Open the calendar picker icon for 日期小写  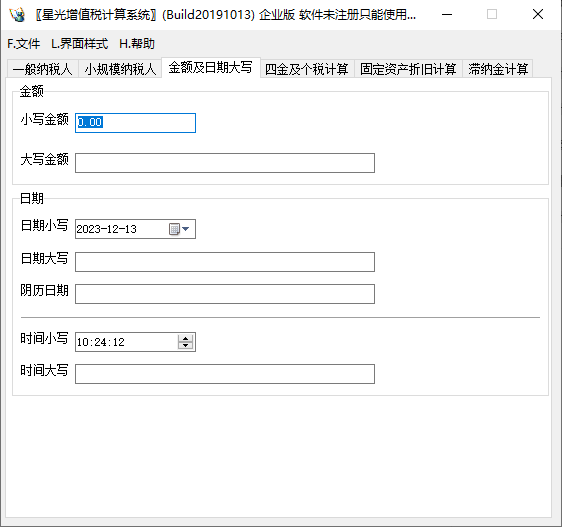click(174, 229)
